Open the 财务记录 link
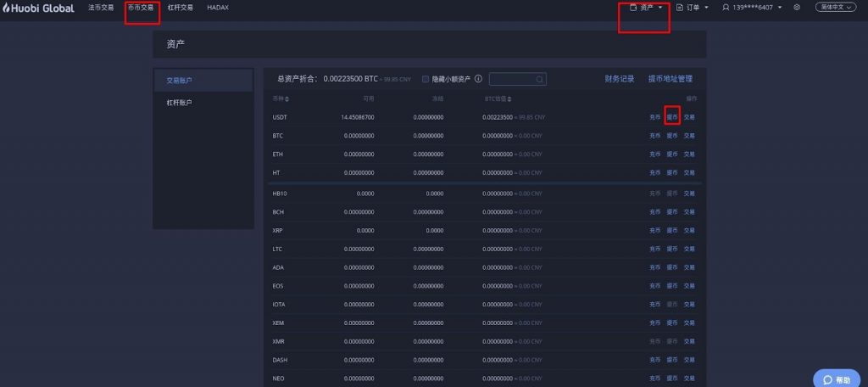Screen dimensions: 868x387 620,79
